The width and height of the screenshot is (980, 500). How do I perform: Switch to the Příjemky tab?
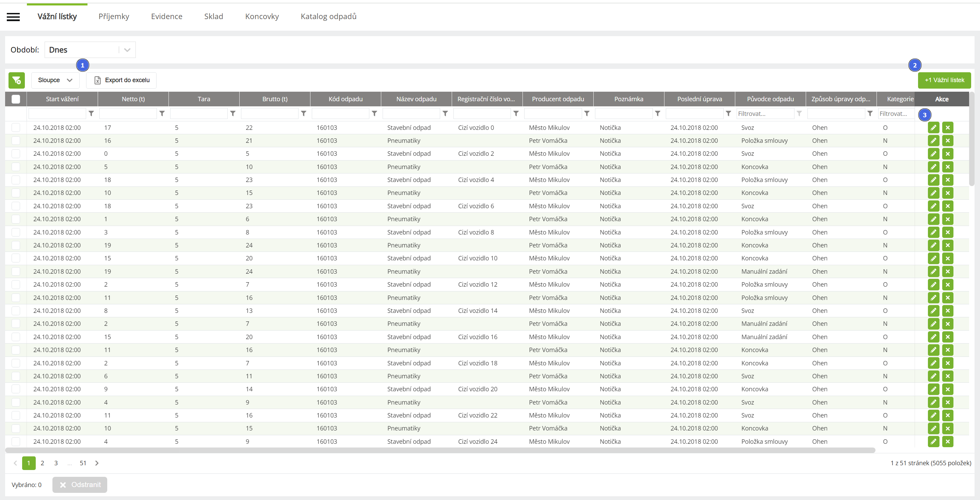pos(114,16)
